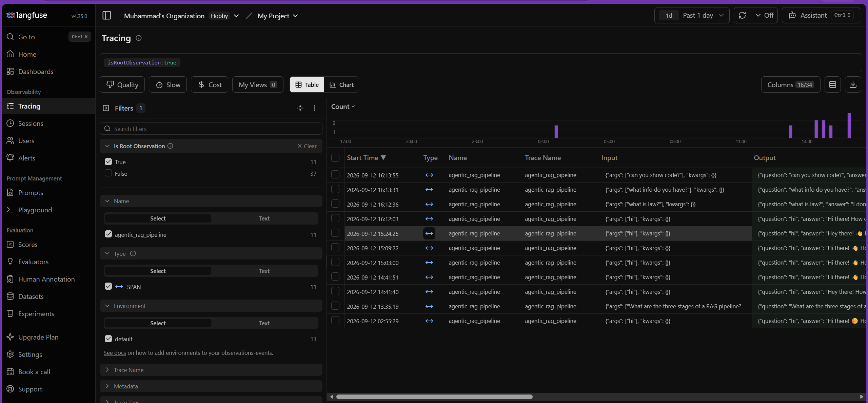Image resolution: width=868 pixels, height=403 pixels.
Task: Click the sparkle AI filter icon
Action: click(x=300, y=108)
